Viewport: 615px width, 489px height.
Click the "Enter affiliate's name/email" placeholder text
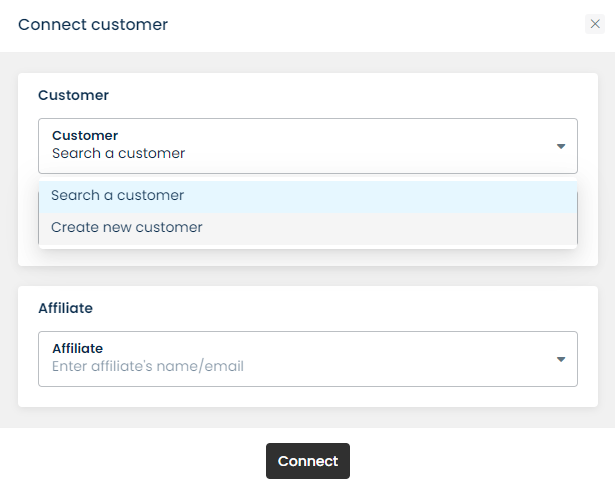[148, 366]
